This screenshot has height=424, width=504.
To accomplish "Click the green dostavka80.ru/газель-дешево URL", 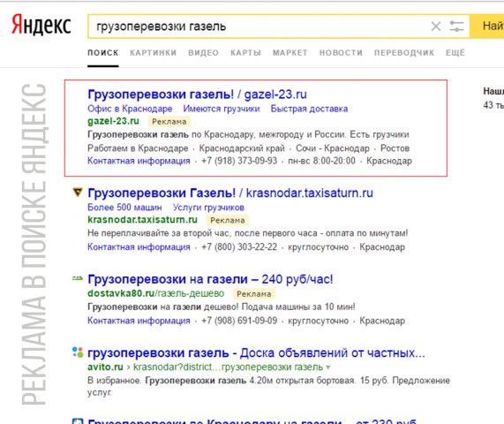I will click(x=156, y=294).
